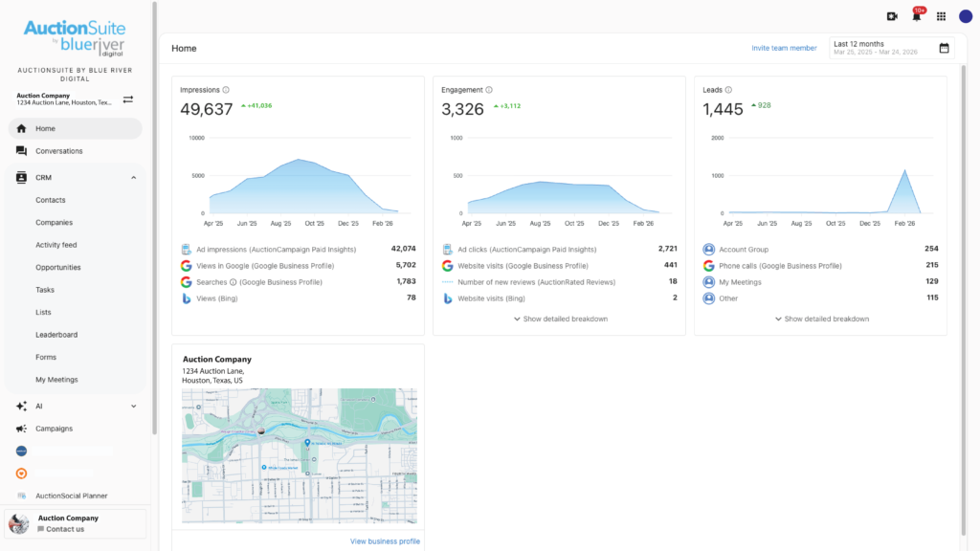Open the notifications bell icon

coord(917,16)
